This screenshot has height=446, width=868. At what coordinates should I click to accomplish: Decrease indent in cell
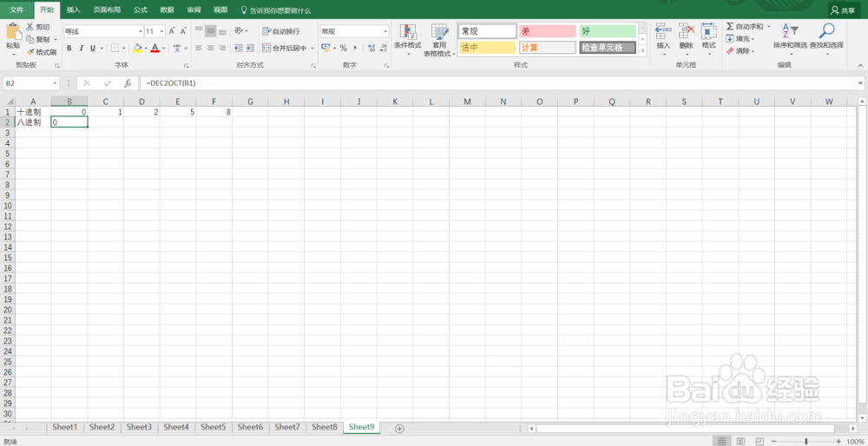(x=238, y=48)
